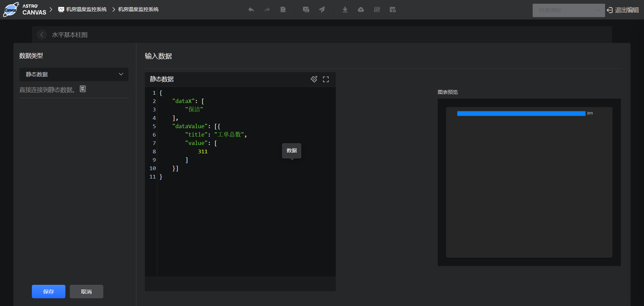Click the blue bar in chart preview
Viewport: 644px width, 306px height.
tap(521, 113)
